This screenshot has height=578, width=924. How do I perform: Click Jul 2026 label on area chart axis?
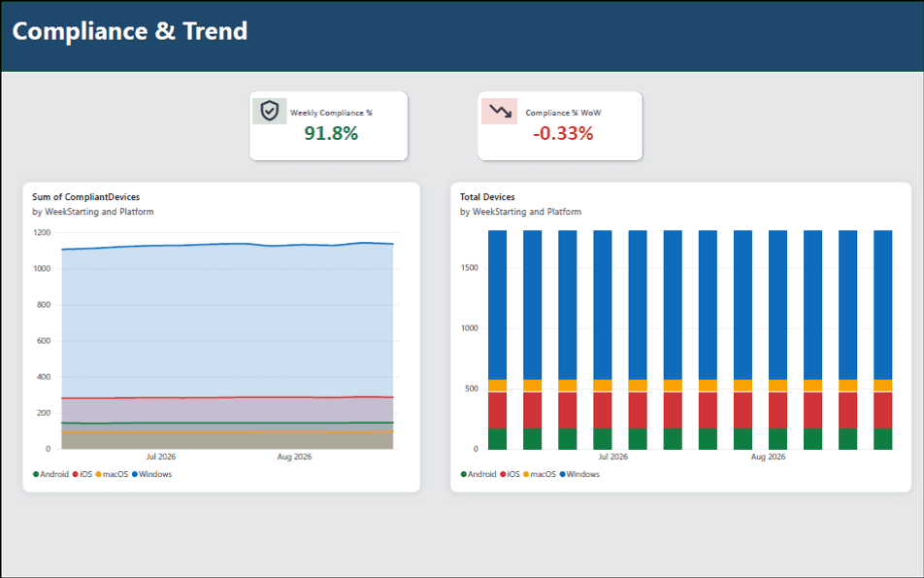pyautogui.click(x=161, y=457)
